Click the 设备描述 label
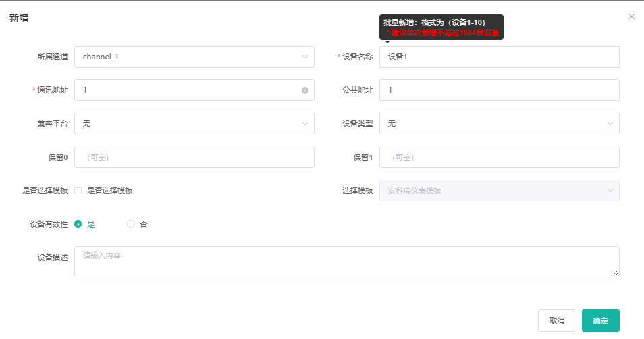This screenshot has height=339, width=644. click(52, 257)
